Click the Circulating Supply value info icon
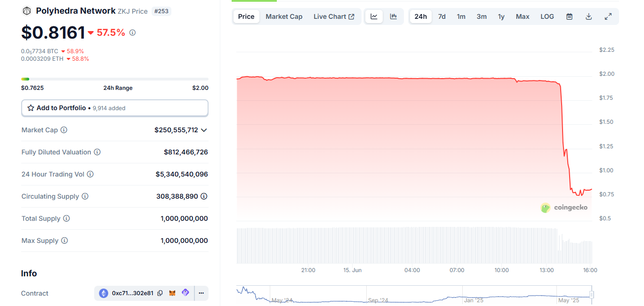 [x=204, y=196]
